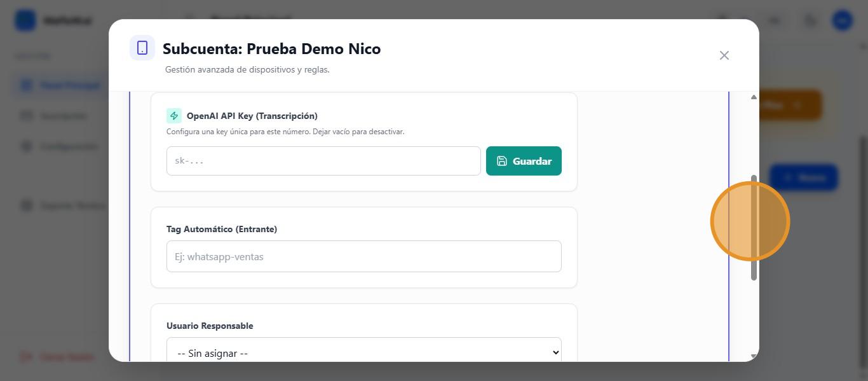The image size is (868, 381).
Task: Click the dialog's vertical scrollbar thumb
Action: pos(754,227)
